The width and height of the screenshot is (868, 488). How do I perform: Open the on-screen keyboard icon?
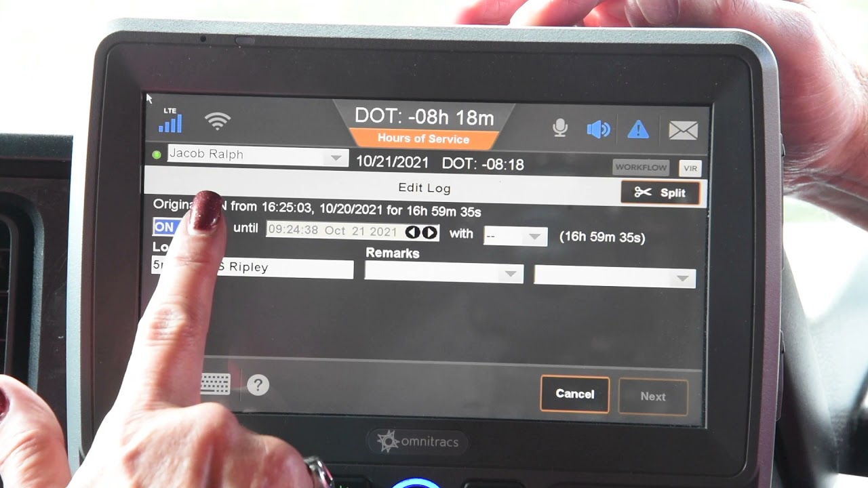click(x=216, y=384)
